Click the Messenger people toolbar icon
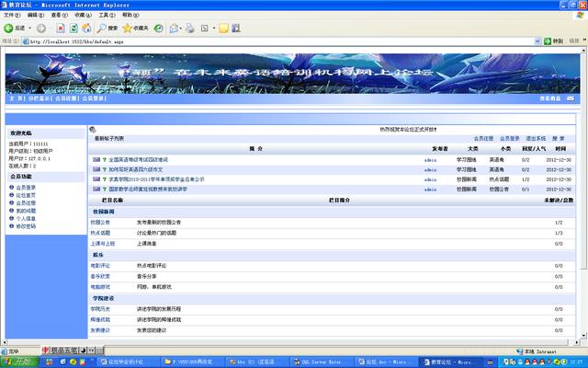The width and height of the screenshot is (588, 368). [236, 29]
